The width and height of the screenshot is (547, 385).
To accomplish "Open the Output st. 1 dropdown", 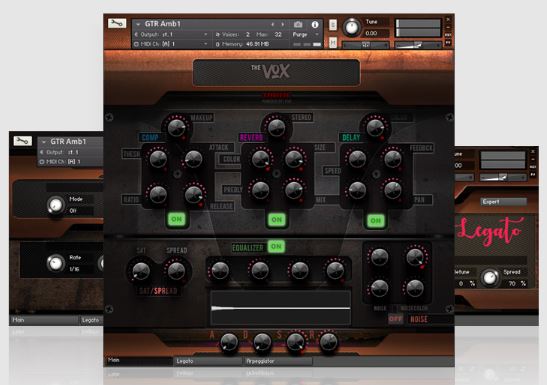I will point(171,35).
